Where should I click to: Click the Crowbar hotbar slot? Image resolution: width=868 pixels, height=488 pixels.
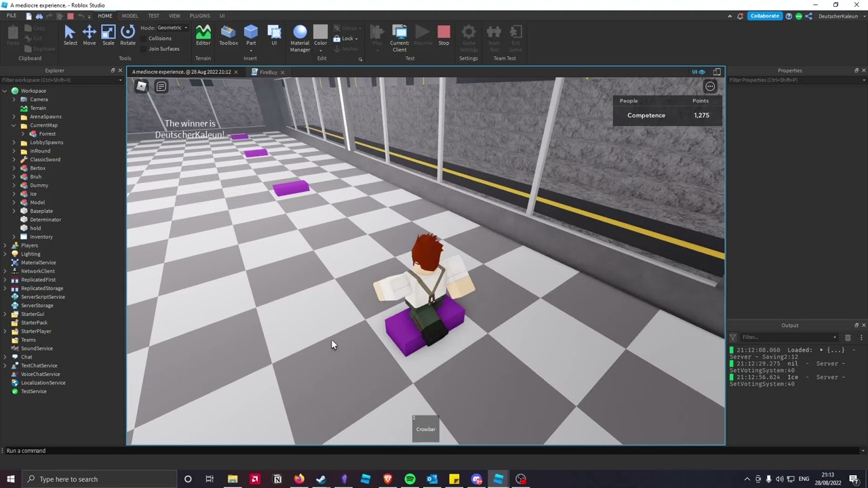click(426, 428)
